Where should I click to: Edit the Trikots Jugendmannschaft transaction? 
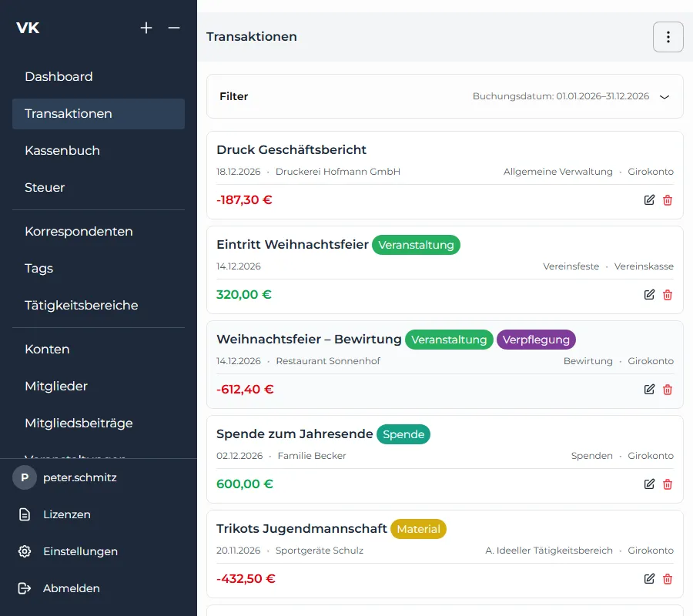coord(649,578)
